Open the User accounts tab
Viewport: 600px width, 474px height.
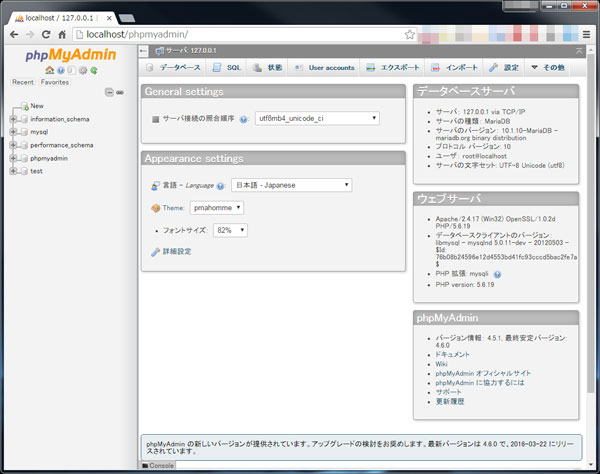(x=324, y=68)
